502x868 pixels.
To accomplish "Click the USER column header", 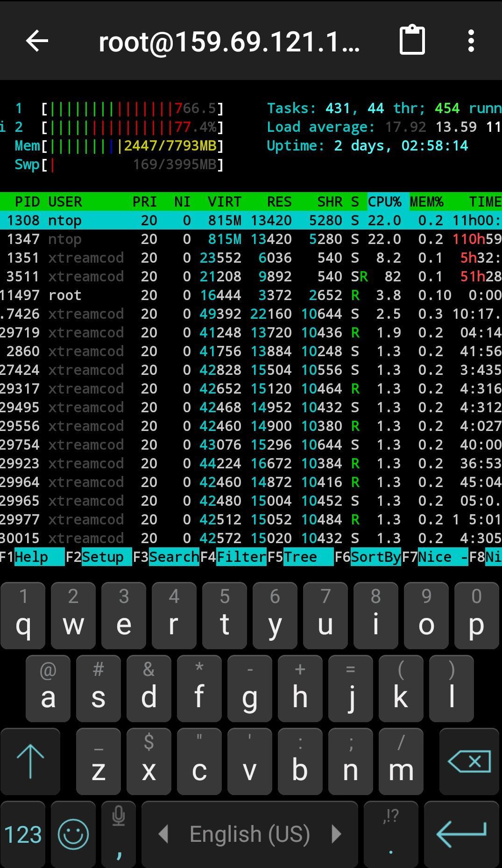I will pyautogui.click(x=65, y=201).
